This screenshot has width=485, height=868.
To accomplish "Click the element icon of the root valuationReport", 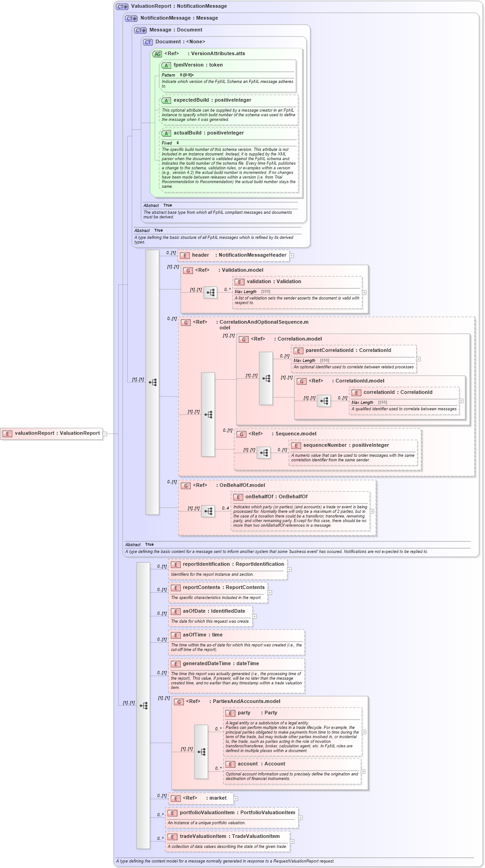I will 7,434.
